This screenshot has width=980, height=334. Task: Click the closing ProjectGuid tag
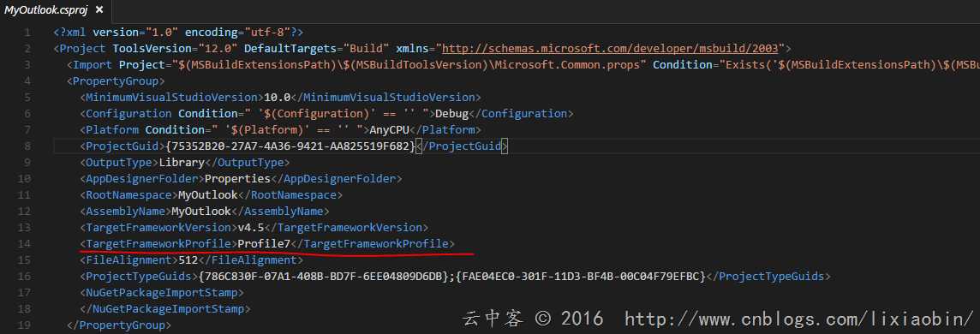[461, 146]
